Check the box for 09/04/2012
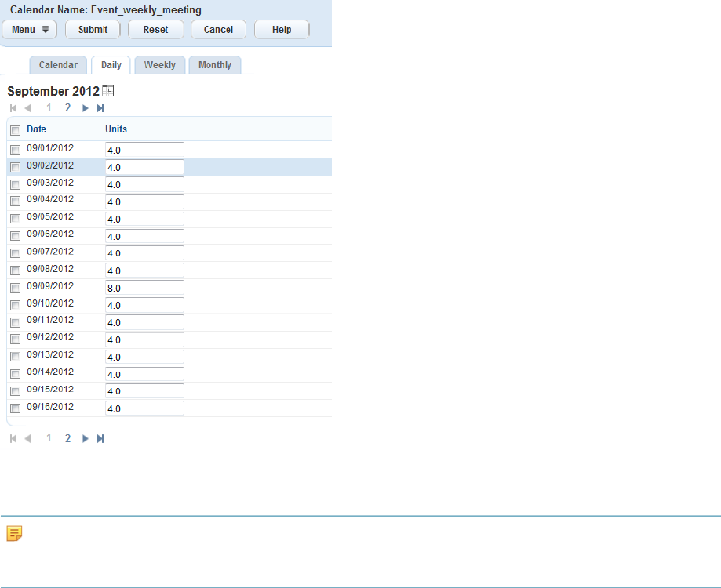The image size is (721, 588). [15, 201]
